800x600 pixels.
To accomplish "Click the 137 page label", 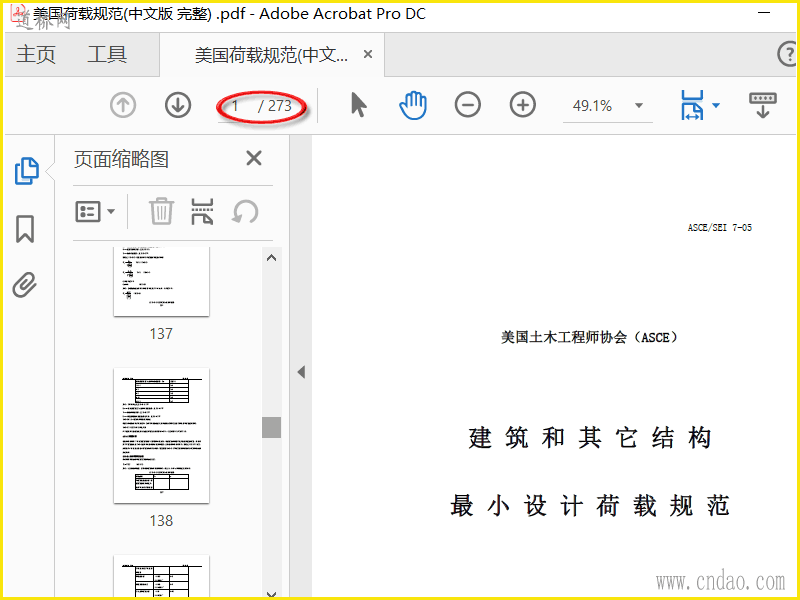I will (161, 334).
